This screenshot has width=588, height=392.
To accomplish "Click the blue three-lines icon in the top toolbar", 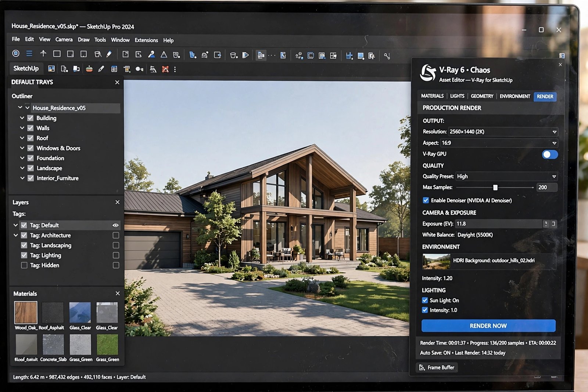I will 29,54.
